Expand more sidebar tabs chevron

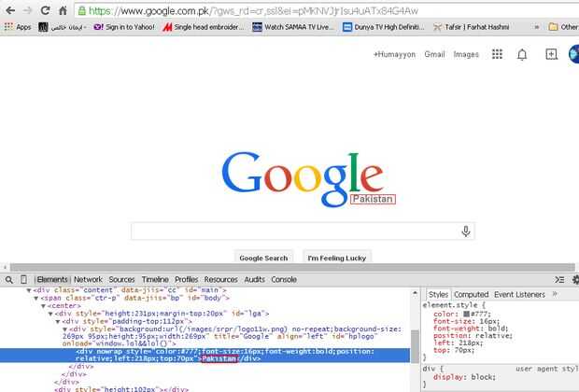[555, 294]
